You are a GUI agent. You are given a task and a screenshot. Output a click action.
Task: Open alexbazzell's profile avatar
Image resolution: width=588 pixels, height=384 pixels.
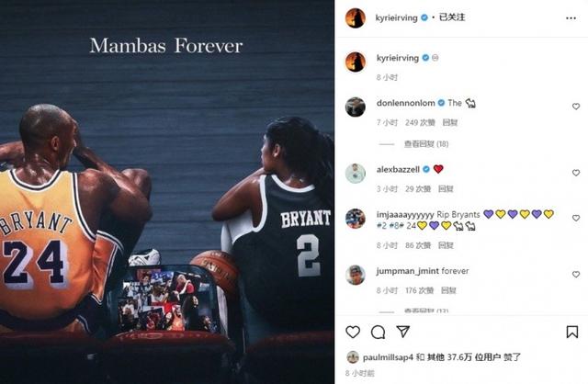point(356,174)
